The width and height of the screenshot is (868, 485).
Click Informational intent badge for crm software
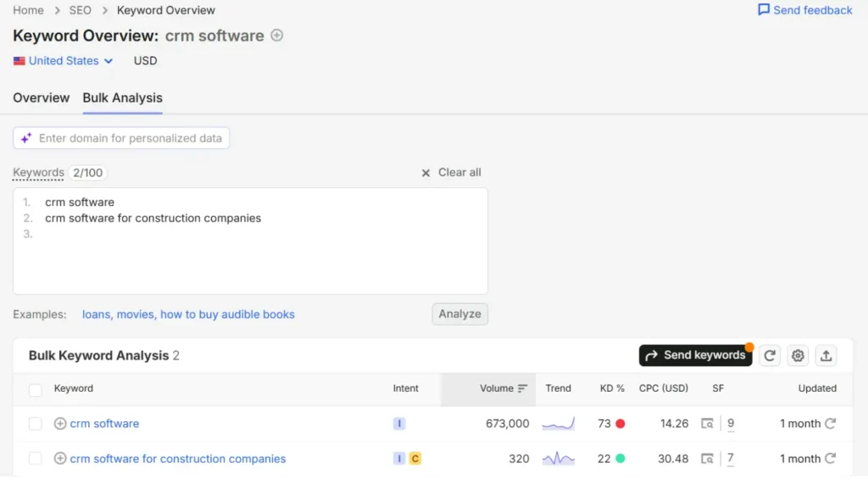tap(399, 424)
